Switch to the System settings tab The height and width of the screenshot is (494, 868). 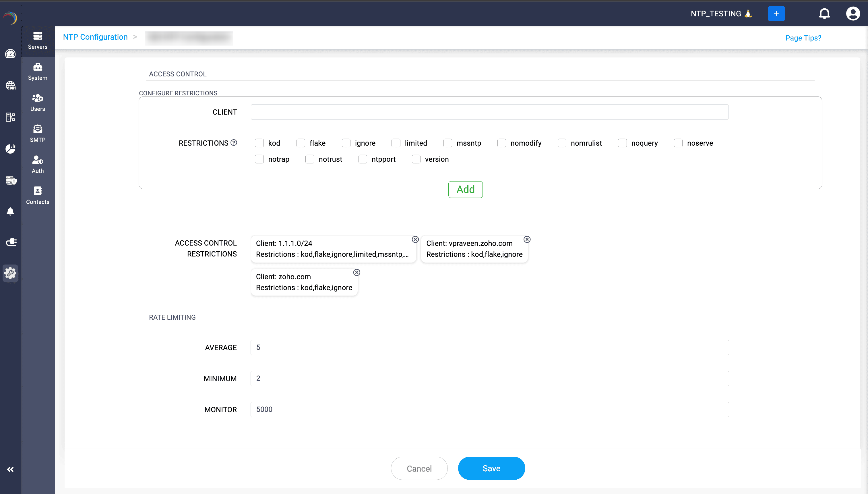click(x=37, y=71)
